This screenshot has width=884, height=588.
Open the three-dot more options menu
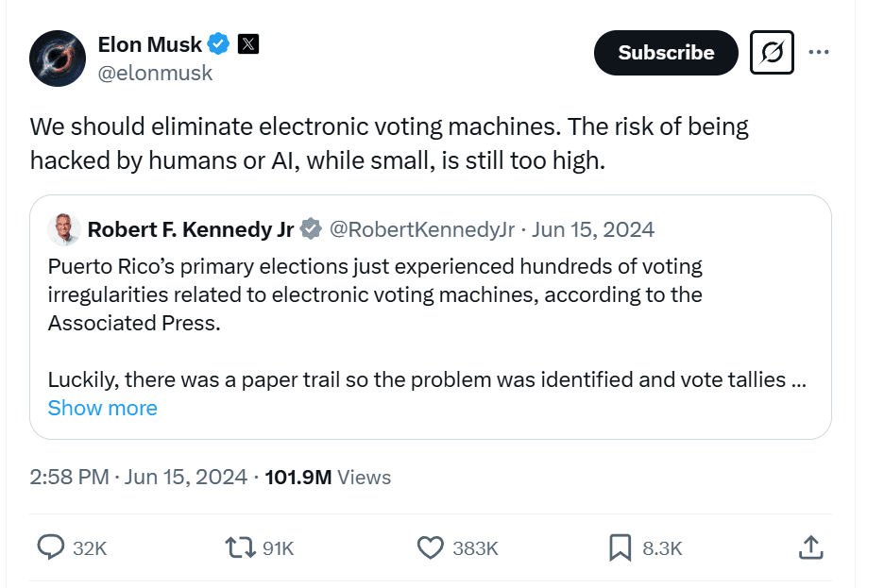pos(819,53)
